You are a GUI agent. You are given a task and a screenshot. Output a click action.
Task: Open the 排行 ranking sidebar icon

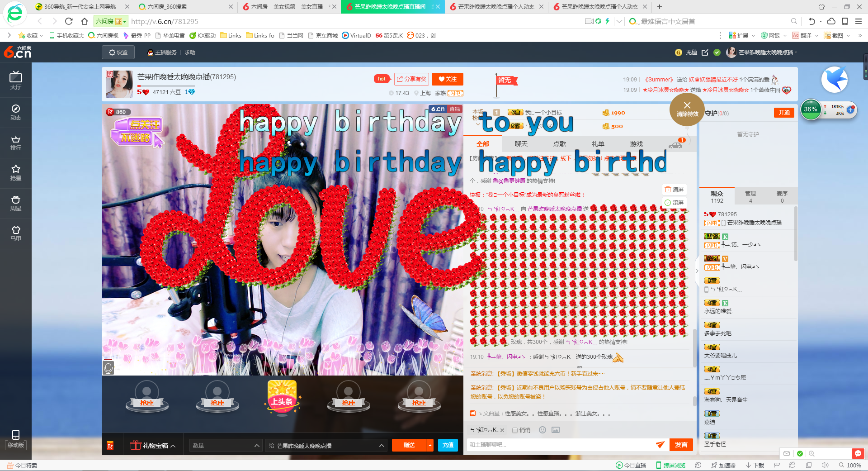point(16,143)
